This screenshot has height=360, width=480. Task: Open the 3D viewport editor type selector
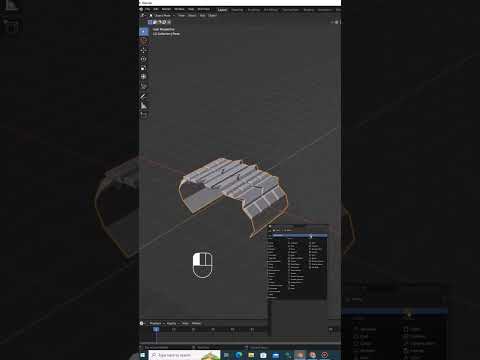pos(143,15)
